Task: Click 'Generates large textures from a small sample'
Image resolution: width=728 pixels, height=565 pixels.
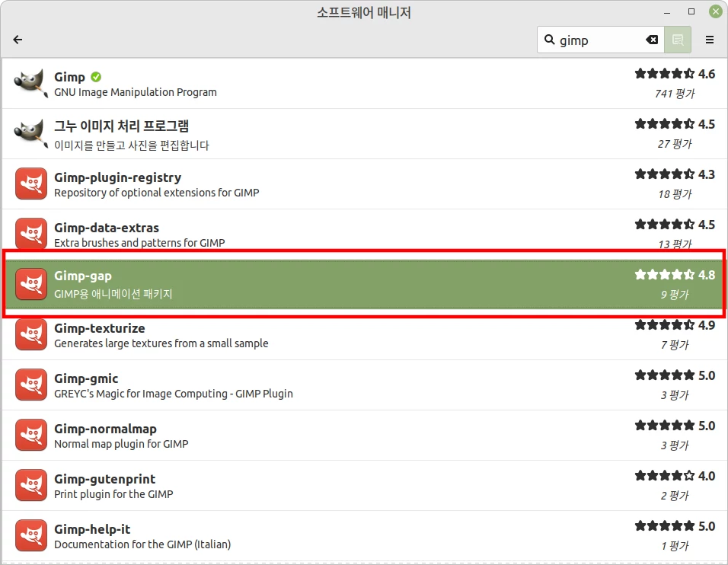Action: click(x=161, y=343)
